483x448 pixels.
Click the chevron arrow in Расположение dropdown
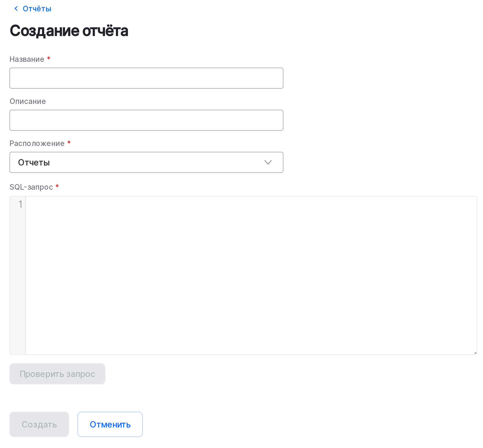pyautogui.click(x=268, y=162)
